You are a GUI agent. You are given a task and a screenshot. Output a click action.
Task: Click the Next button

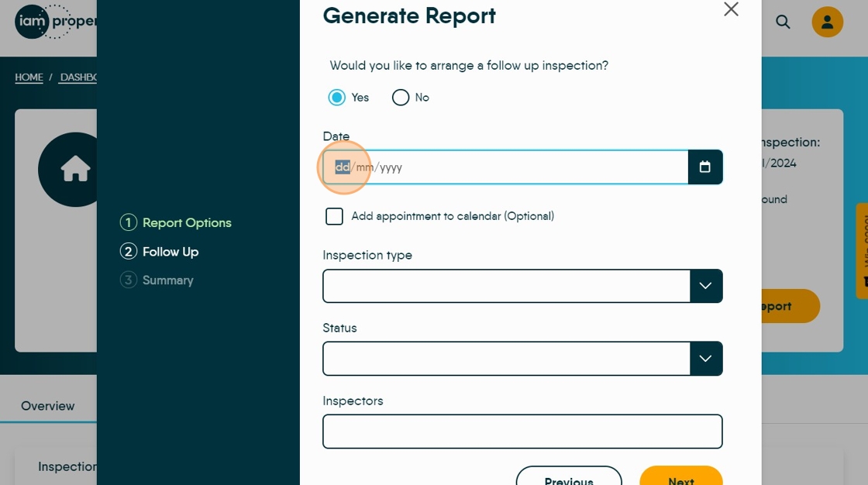point(681,478)
